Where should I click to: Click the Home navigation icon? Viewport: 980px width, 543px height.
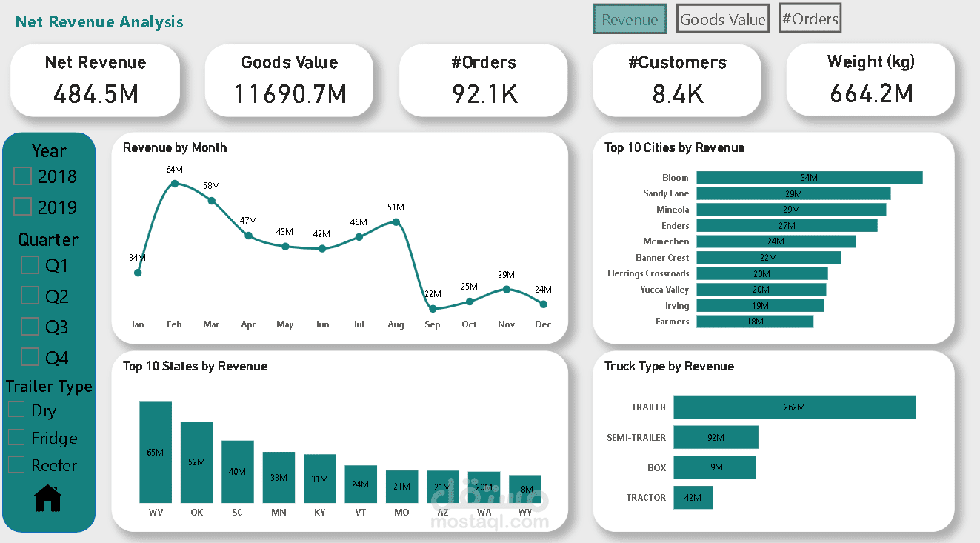pyautogui.click(x=47, y=498)
